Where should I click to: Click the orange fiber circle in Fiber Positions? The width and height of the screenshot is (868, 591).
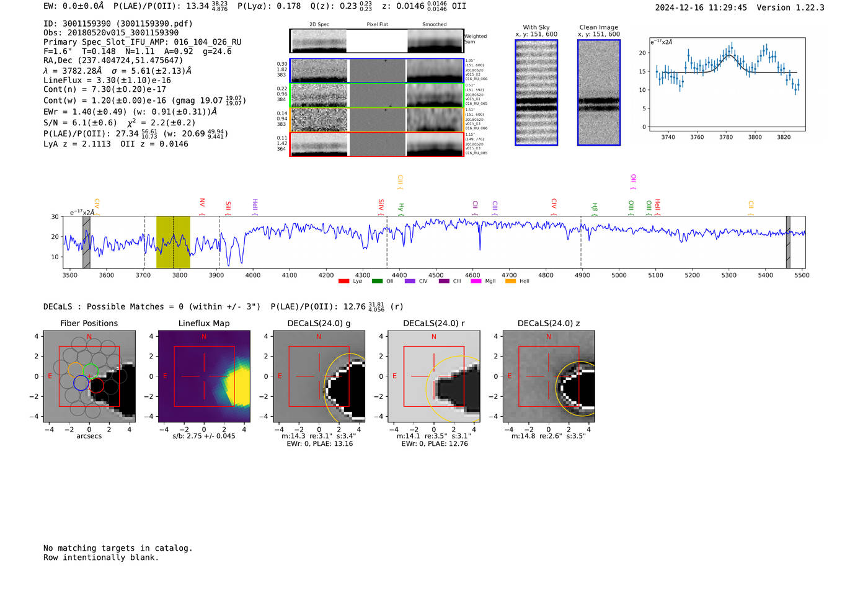click(76, 370)
